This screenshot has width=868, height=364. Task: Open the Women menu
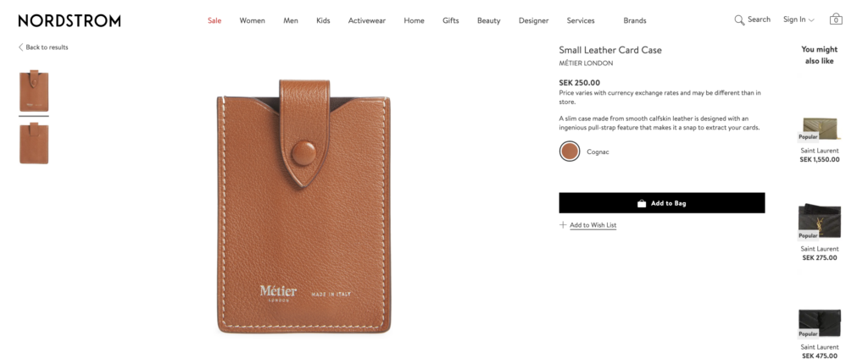[252, 20]
